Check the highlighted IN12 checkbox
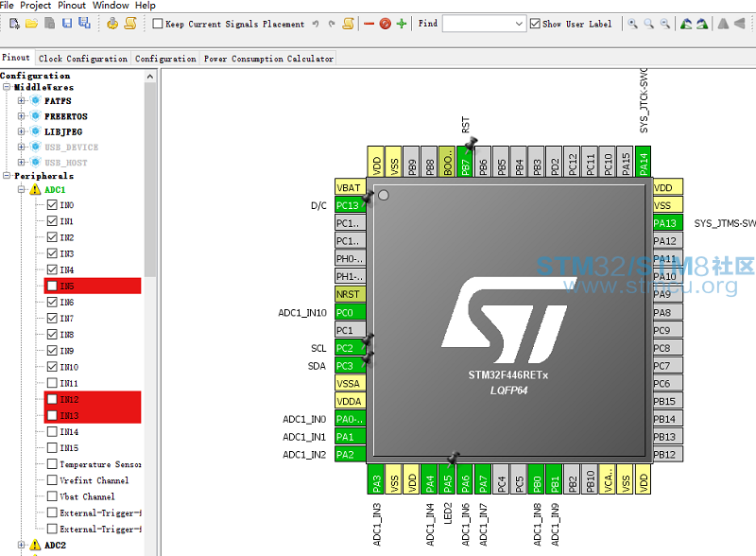This screenshot has height=556, width=756. tap(52, 399)
